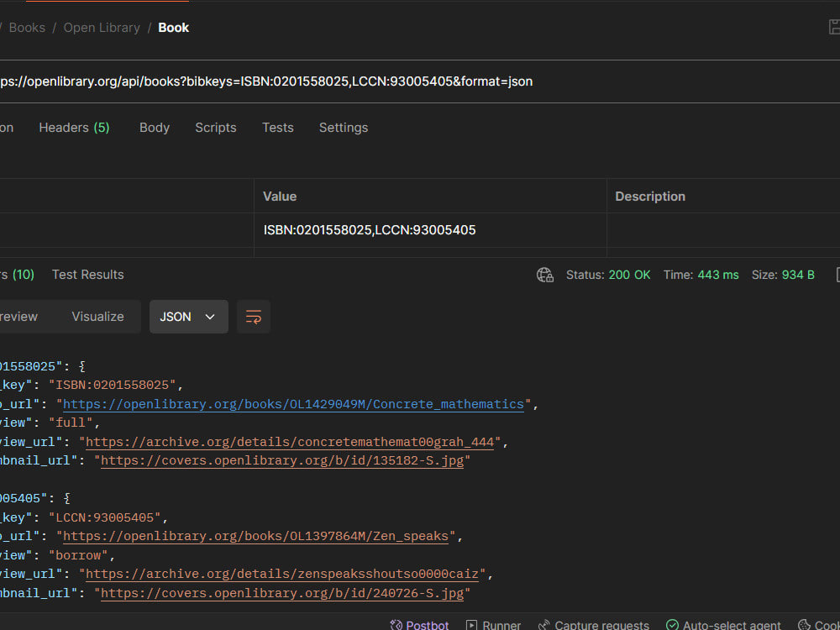Open the 240726-S.jpg cover thumbnail link

pos(282,594)
